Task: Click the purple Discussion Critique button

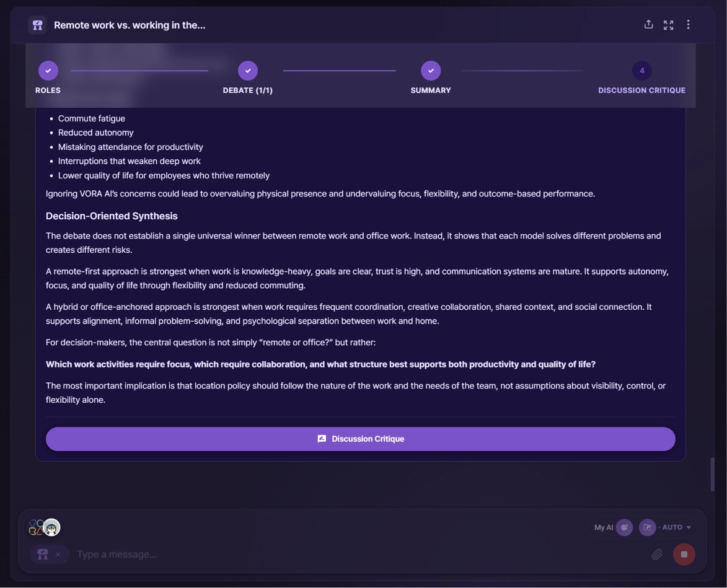Action: [360, 439]
